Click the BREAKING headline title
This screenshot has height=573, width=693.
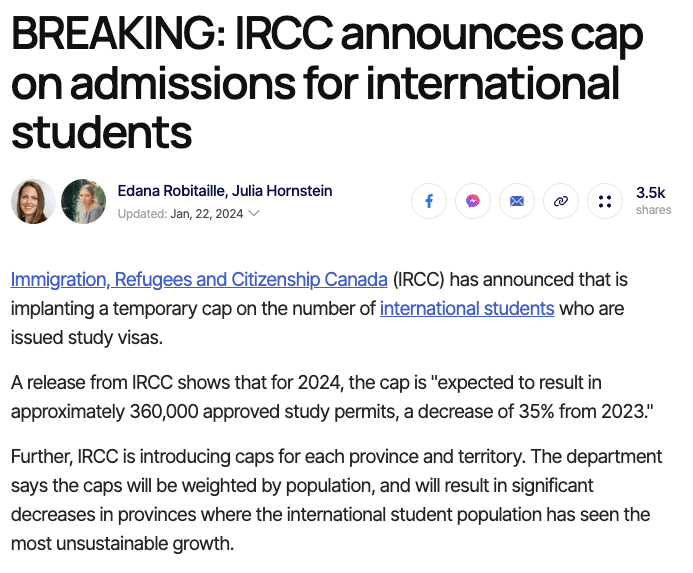tap(327, 83)
